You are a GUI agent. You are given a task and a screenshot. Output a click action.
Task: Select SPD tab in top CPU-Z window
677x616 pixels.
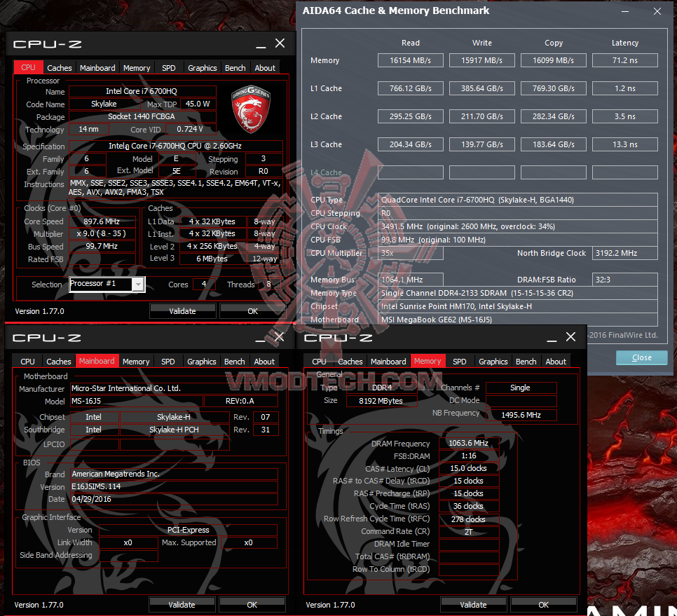click(x=168, y=68)
